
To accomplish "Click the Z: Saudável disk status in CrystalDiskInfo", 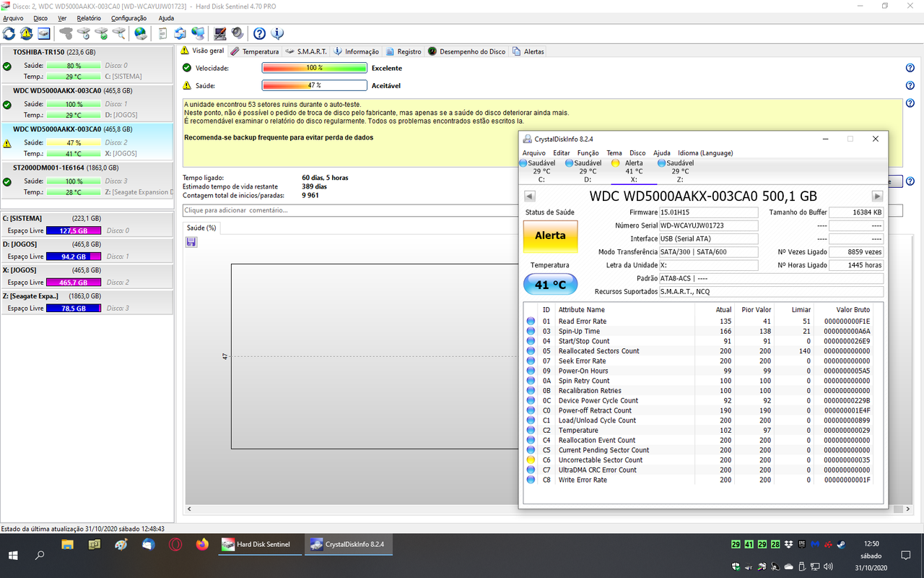I will tap(680, 171).
